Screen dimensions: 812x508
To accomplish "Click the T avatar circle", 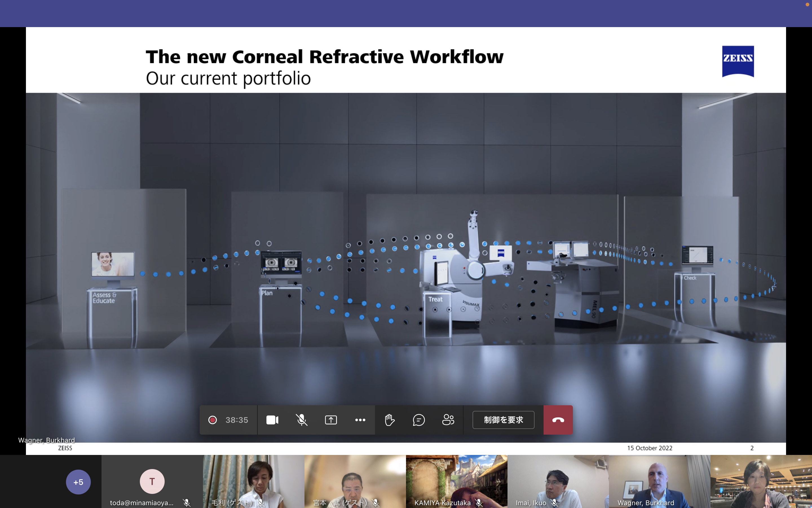I will [x=152, y=481].
